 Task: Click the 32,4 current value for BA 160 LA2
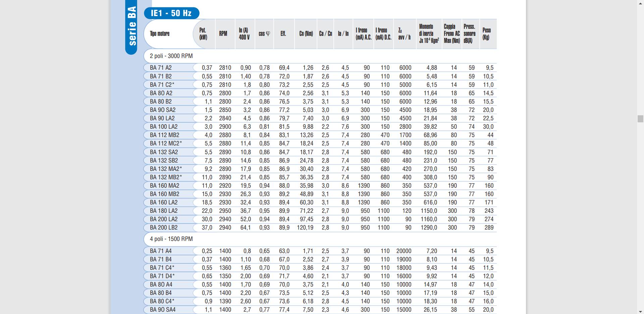pyautogui.click(x=246, y=202)
